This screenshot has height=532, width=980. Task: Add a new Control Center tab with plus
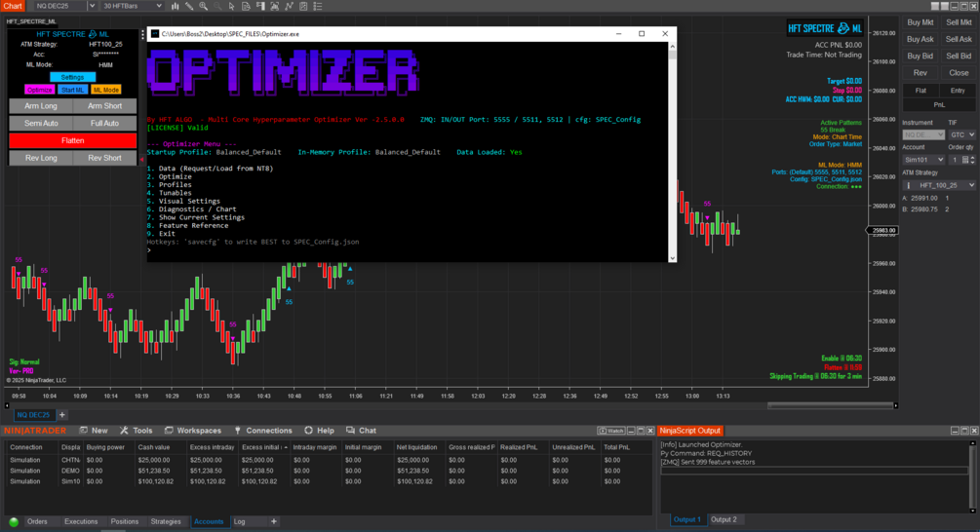(274, 521)
